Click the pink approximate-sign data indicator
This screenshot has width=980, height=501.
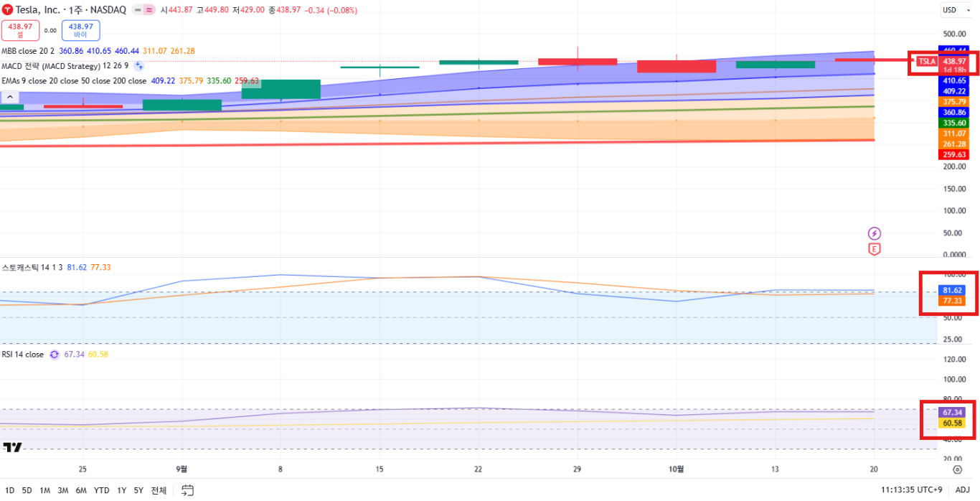pyautogui.click(x=149, y=10)
